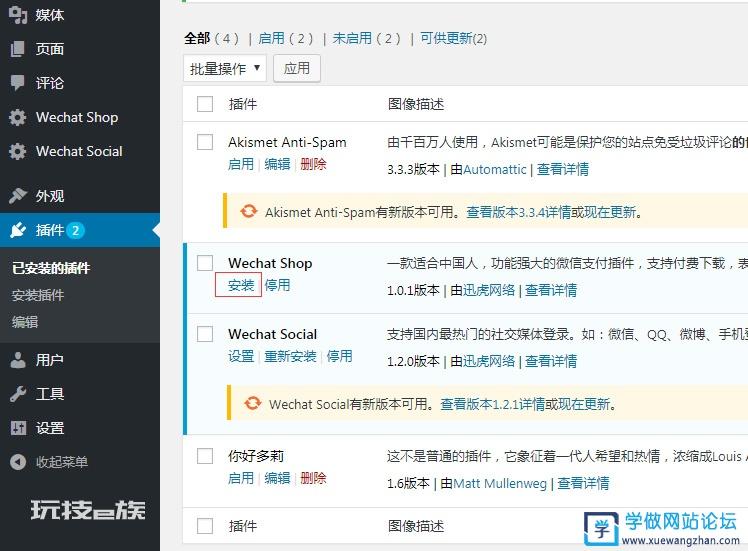Activate Akismet Anti-Spam via 启用 link
Viewport: 748px width, 551px height.
point(241,164)
